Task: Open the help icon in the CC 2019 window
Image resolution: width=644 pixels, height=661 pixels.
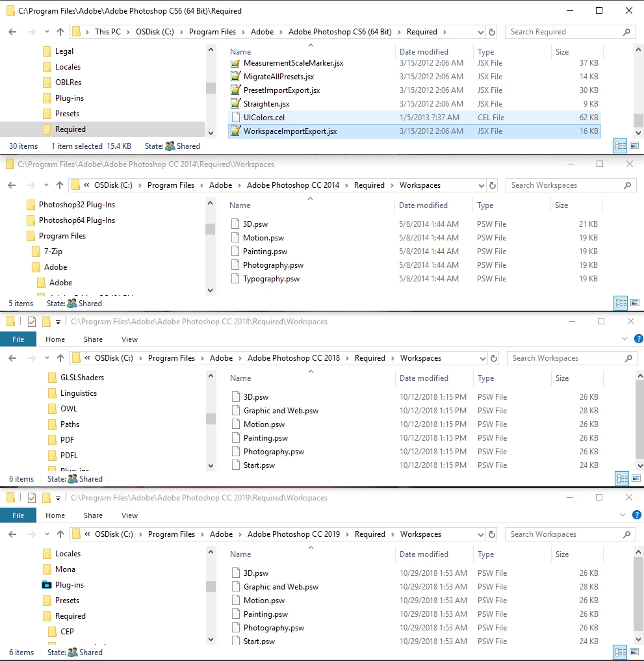Action: pyautogui.click(x=637, y=515)
